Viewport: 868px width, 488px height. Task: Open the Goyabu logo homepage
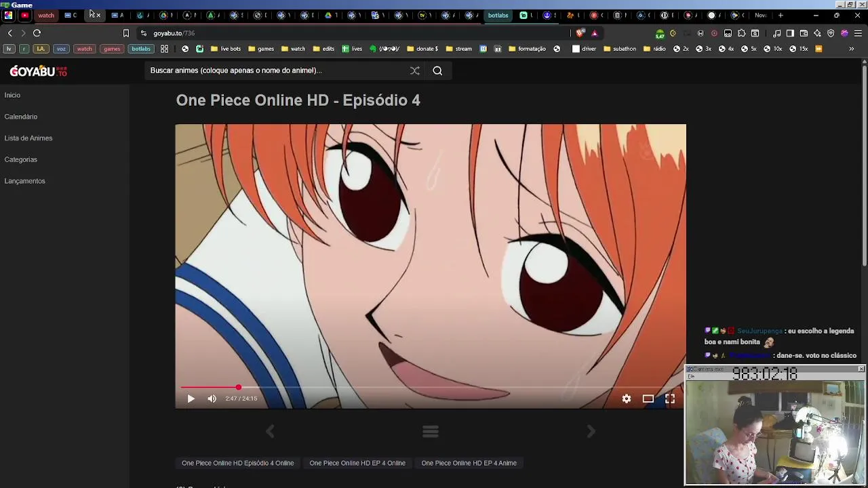38,71
